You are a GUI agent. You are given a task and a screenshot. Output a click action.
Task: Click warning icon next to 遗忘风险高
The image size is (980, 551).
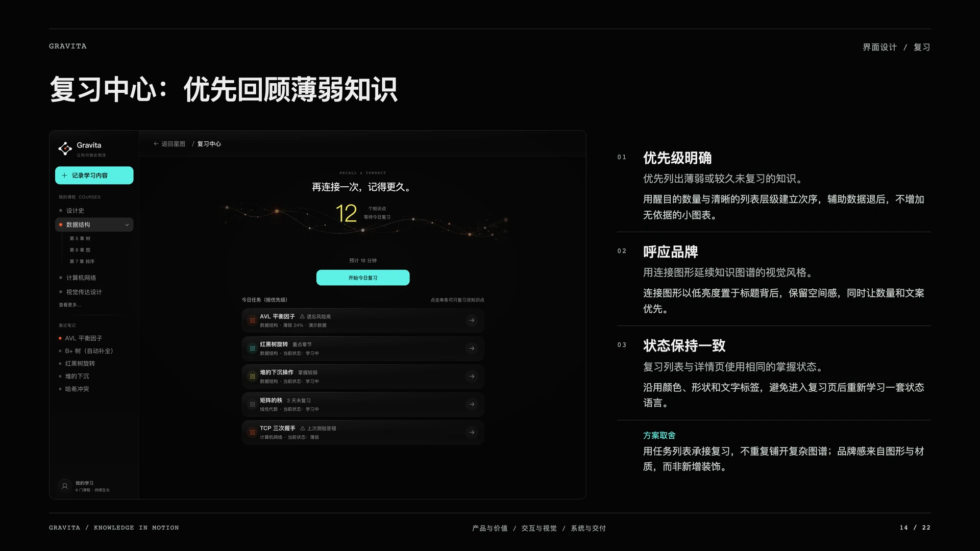pos(302,317)
